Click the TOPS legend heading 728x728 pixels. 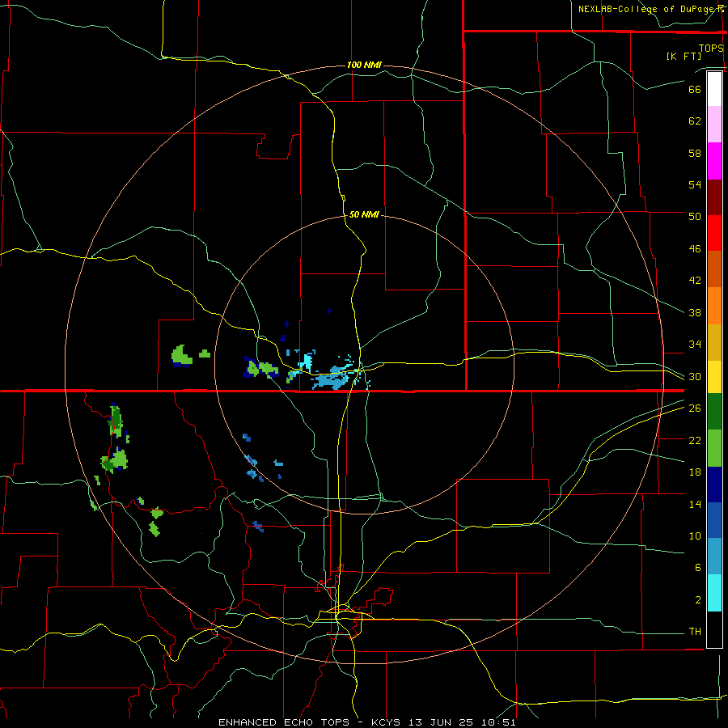tap(711, 48)
